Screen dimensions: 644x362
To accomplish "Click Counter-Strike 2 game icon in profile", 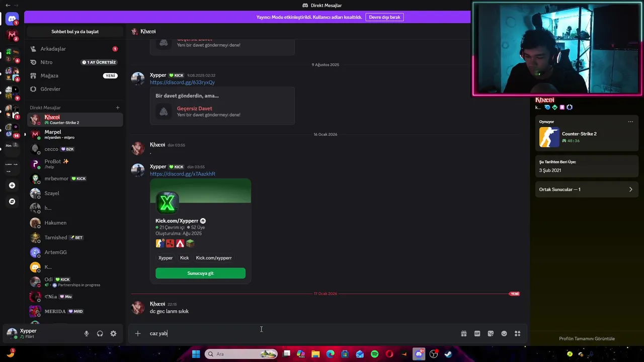I will tap(549, 137).
